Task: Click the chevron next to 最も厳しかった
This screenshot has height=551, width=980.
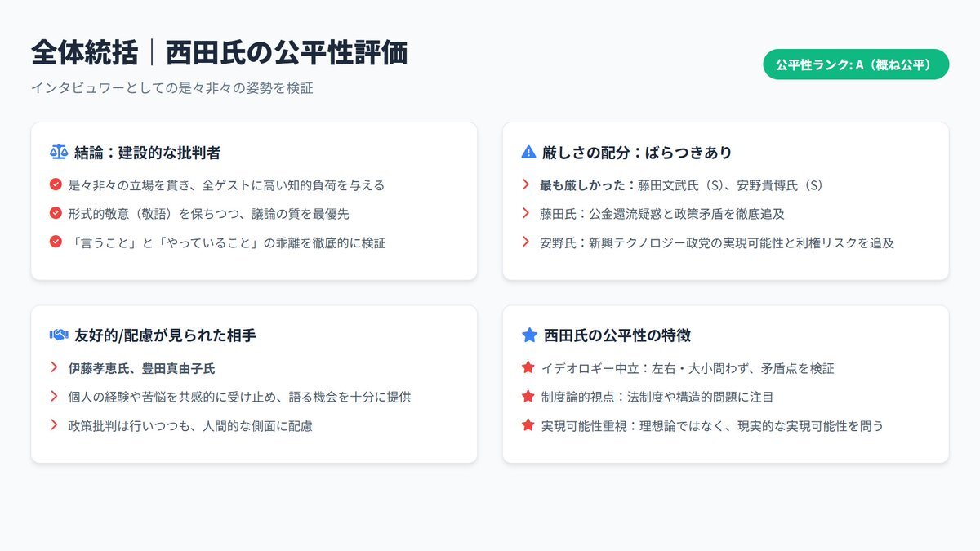Action: click(526, 185)
